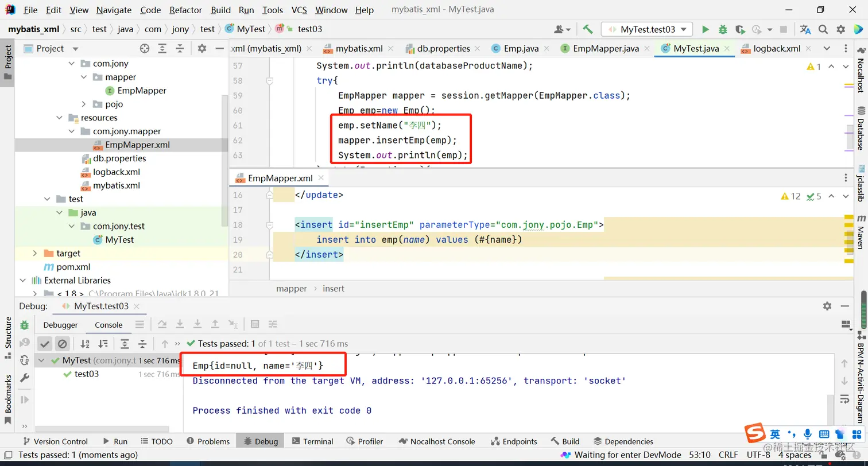The image size is (868, 466).
Task: Open Debug panel settings gear
Action: click(x=827, y=306)
